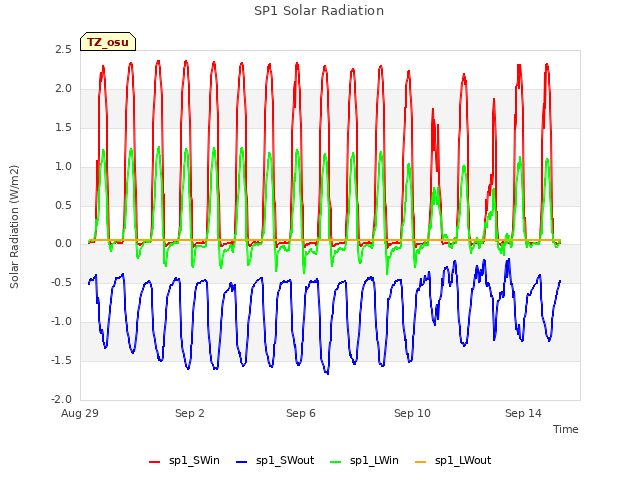Click the 2.0 y-axis tick label

point(63,89)
